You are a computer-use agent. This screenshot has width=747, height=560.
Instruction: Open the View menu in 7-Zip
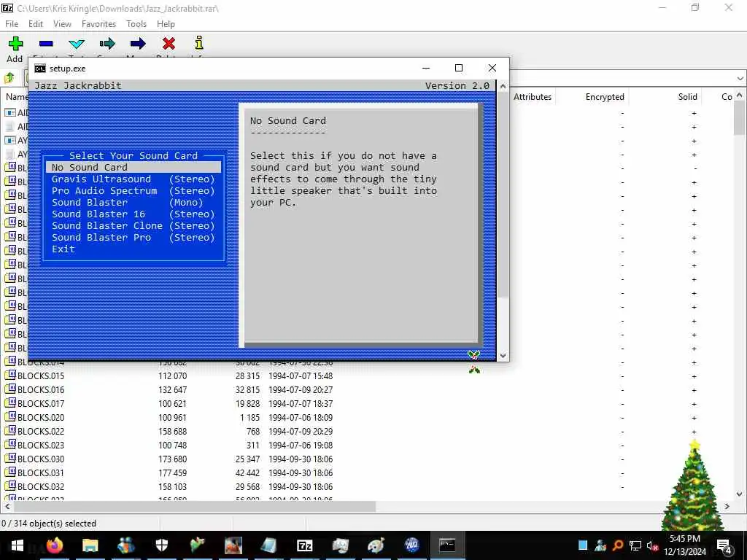pyautogui.click(x=63, y=24)
